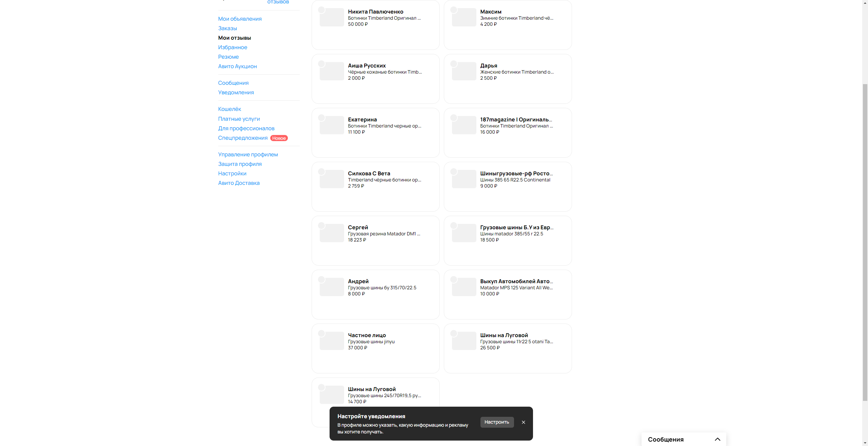
Task: Click Никита Павлюченко seller avatar
Action: 321,10
